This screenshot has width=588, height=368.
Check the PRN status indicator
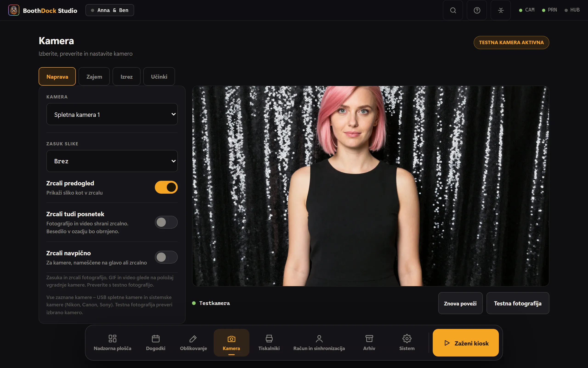(x=549, y=10)
